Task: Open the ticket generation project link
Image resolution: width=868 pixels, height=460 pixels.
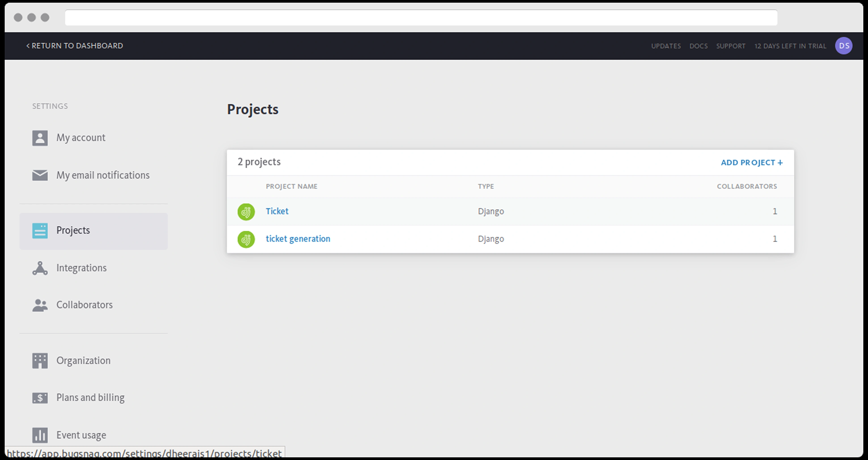Action: tap(298, 239)
